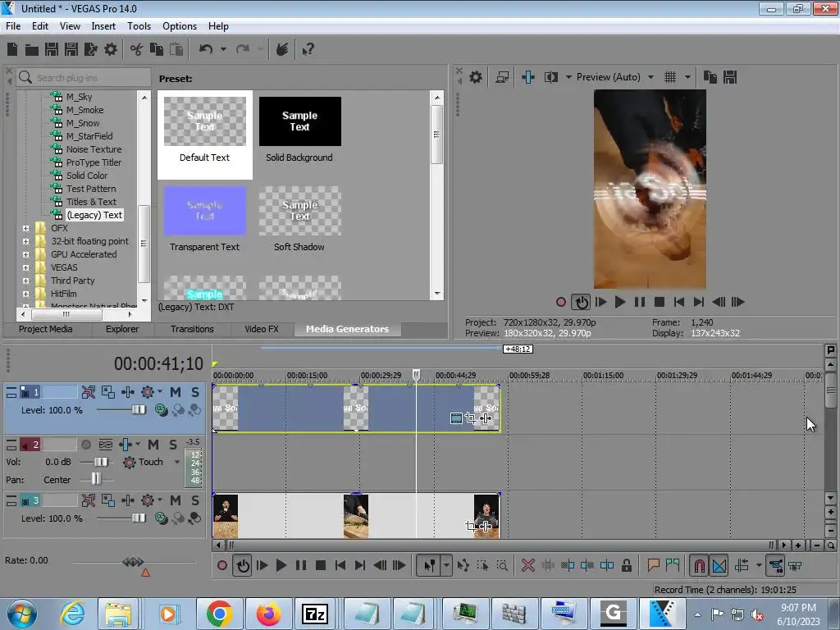Save preview snapshot to file

[730, 77]
